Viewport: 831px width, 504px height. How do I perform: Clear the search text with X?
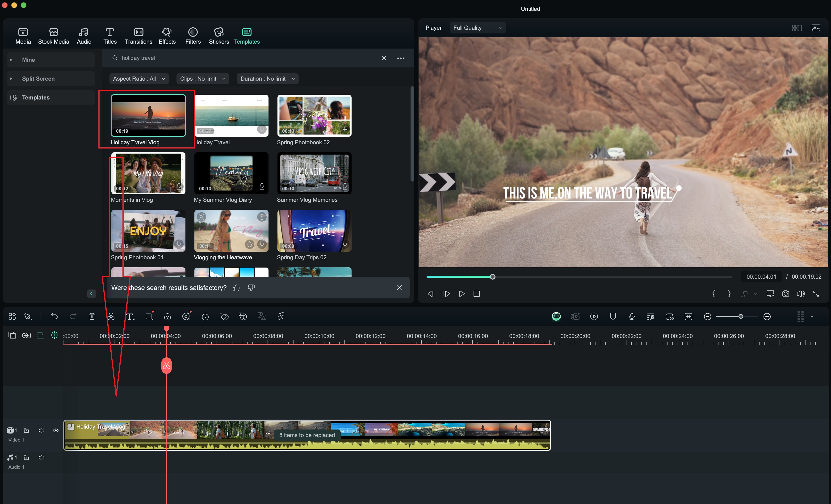click(384, 58)
